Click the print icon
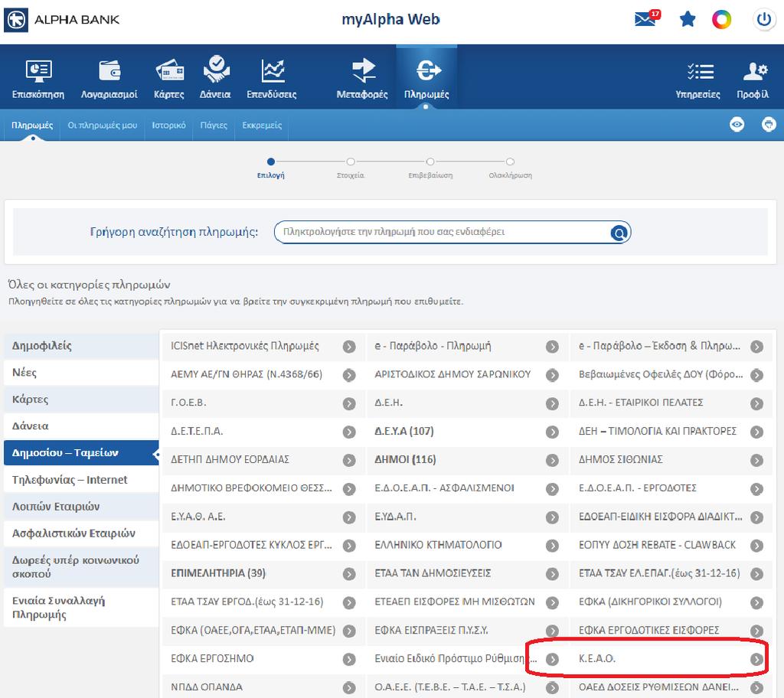Viewport: 784px width, 698px height. pyautogui.click(x=769, y=124)
